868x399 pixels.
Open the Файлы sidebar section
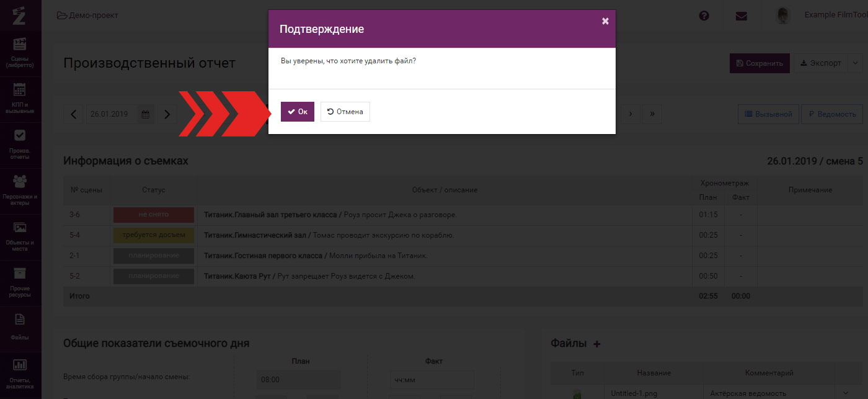click(20, 327)
